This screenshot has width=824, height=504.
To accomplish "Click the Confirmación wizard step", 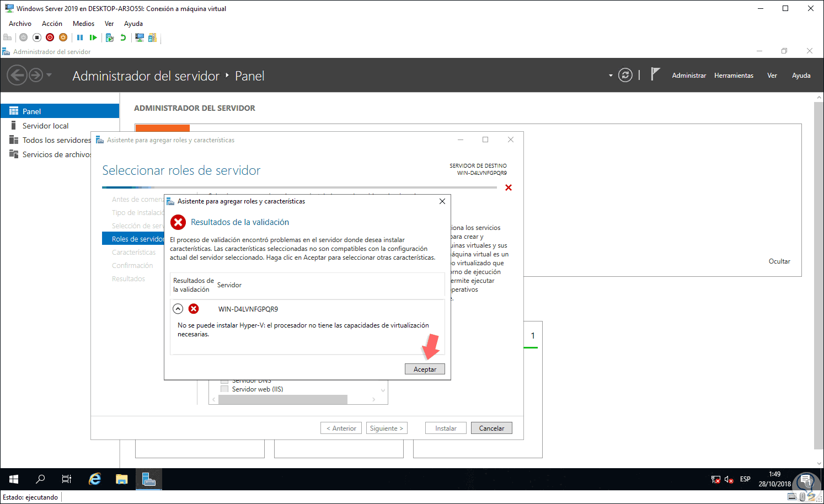I will click(132, 265).
